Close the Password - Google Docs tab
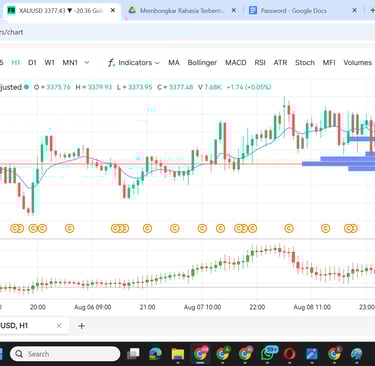Screen dimensions: 375x366 [x=354, y=11]
